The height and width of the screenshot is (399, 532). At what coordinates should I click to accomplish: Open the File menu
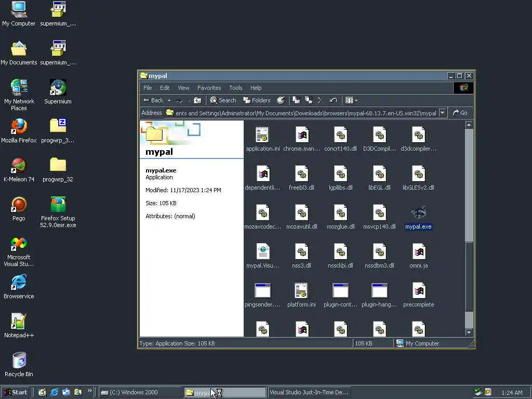tap(148, 88)
